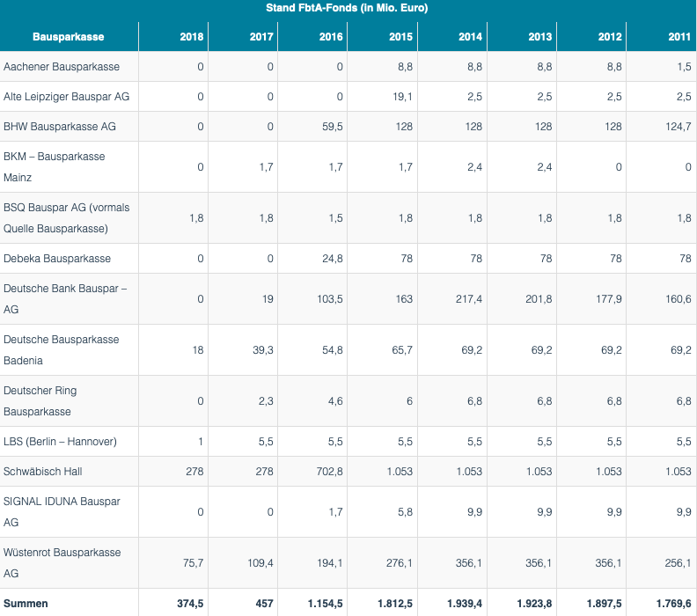The image size is (697, 616).
Task: Select the 'Deutsche Bank Bauspar – AG' label
Action: tap(65, 299)
